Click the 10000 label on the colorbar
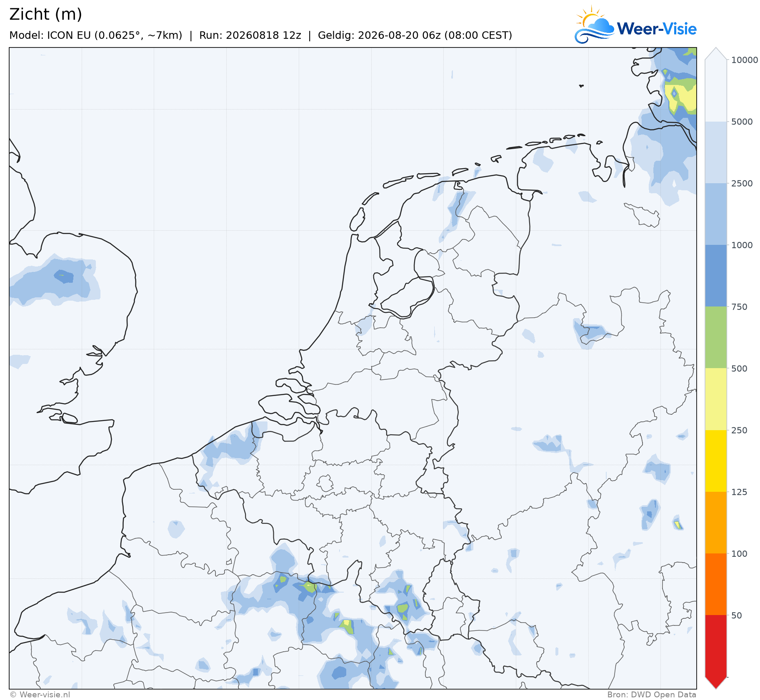 pyautogui.click(x=745, y=60)
